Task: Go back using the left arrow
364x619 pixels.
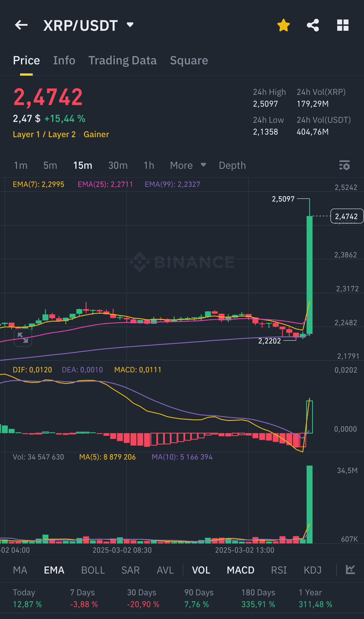Action: [21, 25]
